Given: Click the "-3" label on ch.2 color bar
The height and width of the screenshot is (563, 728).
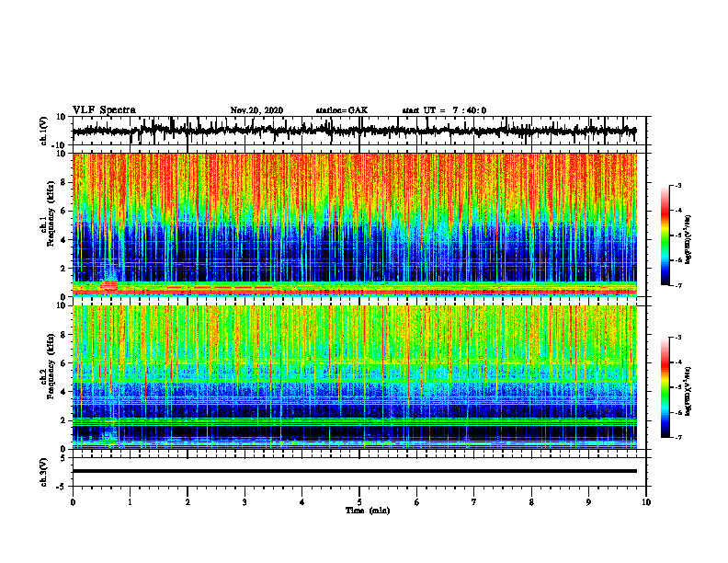Looking at the screenshot, I should (x=677, y=338).
